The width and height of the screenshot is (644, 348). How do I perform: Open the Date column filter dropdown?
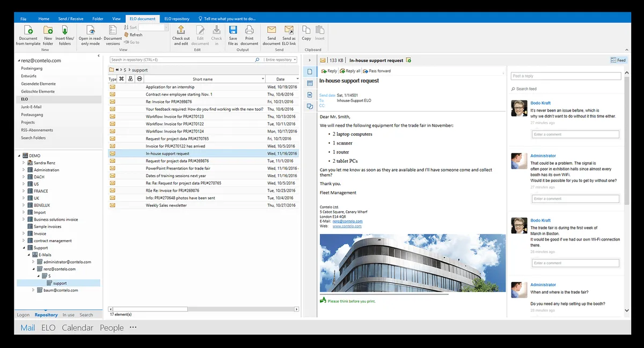[x=297, y=79]
